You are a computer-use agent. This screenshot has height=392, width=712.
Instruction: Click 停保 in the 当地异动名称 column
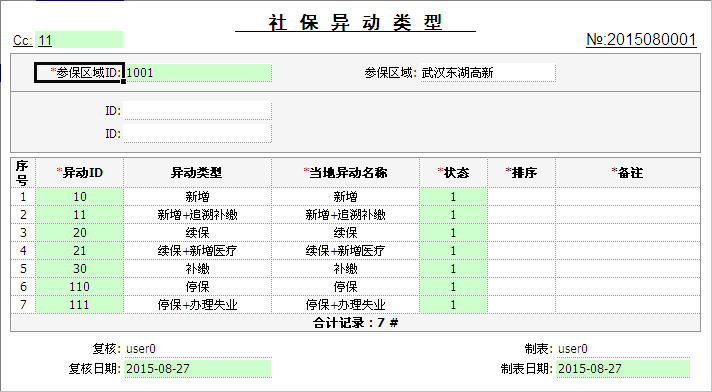(x=345, y=287)
